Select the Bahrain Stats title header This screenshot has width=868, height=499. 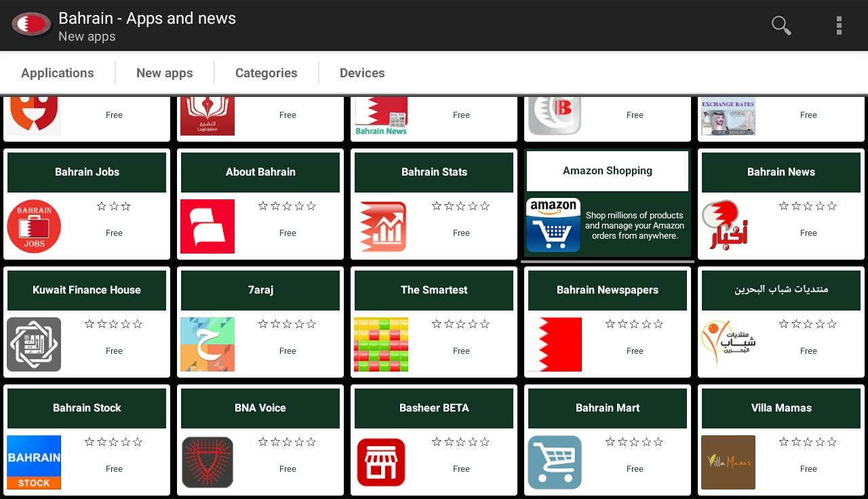coord(434,172)
